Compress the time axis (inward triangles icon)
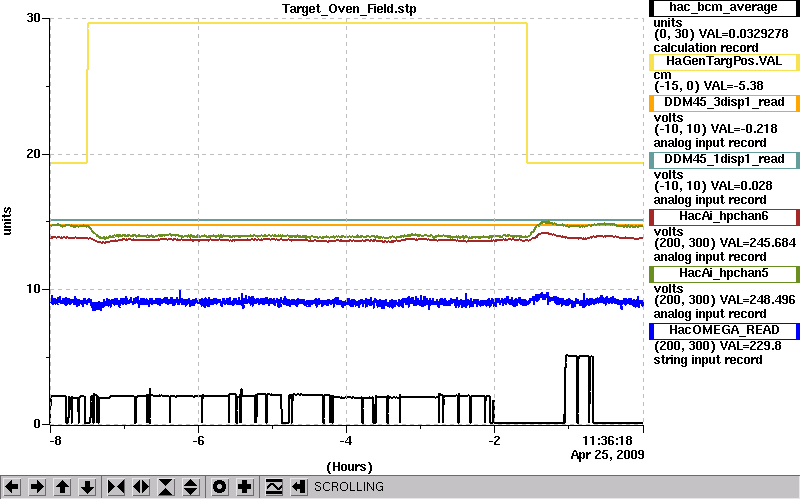 (115, 487)
